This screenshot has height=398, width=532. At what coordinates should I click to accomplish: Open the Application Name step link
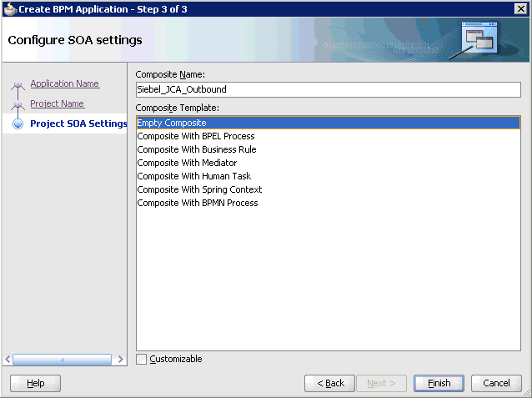click(65, 83)
